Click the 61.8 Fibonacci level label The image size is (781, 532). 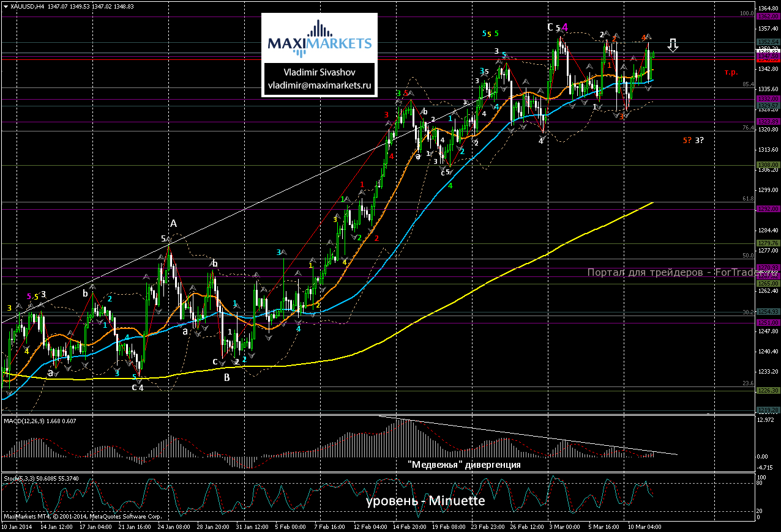[x=747, y=199]
